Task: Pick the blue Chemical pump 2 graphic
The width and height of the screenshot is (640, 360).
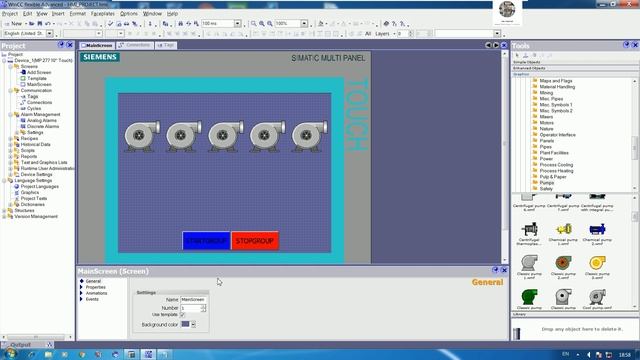Action: 597,229
